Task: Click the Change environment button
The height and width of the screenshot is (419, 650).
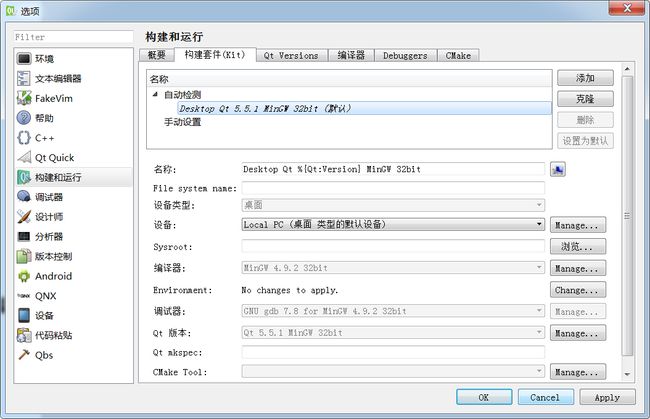Action: [578, 290]
